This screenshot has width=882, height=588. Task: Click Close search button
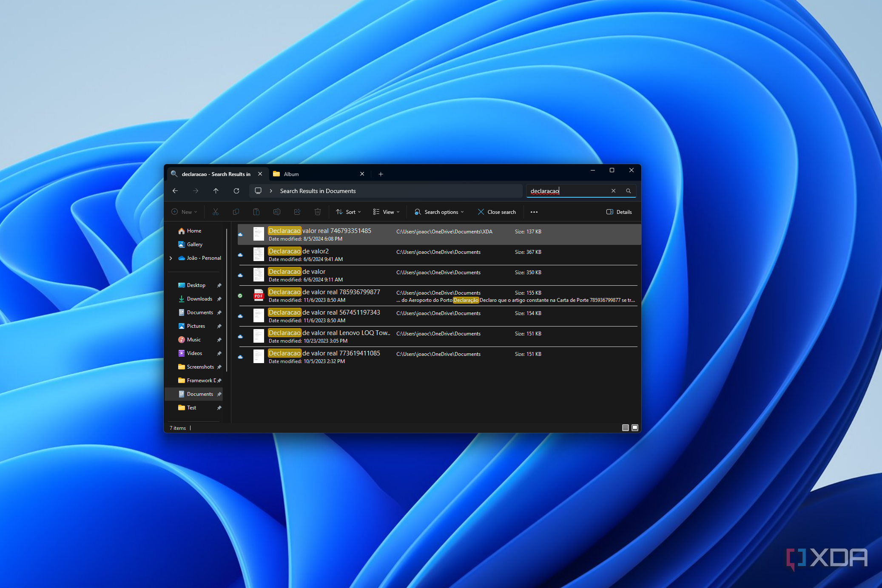(497, 212)
